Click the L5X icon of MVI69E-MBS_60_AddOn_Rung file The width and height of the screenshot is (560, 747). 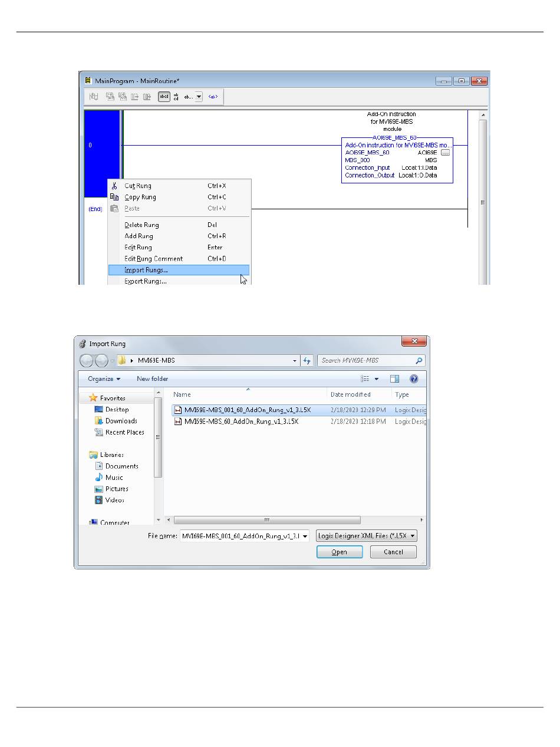(178, 422)
